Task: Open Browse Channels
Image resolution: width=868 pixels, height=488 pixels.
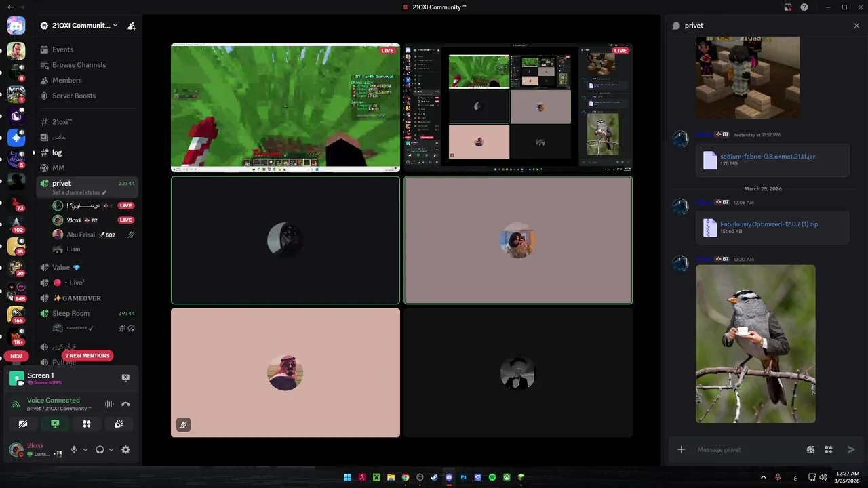Action: (79, 65)
